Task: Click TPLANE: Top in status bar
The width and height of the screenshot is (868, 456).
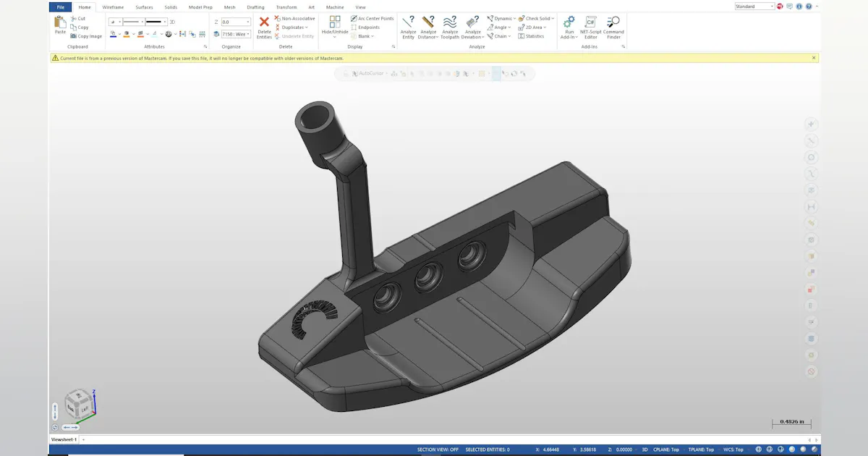Action: (x=701, y=449)
